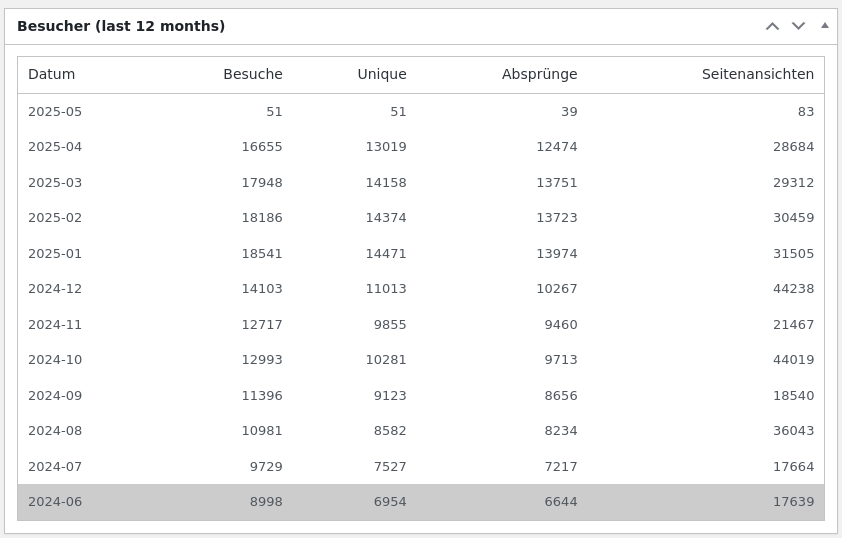Select the Datum column header
The image size is (842, 538).
point(52,74)
